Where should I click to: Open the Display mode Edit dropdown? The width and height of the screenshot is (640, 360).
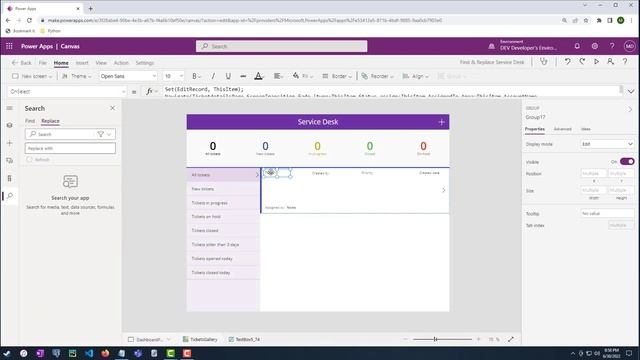click(x=607, y=144)
